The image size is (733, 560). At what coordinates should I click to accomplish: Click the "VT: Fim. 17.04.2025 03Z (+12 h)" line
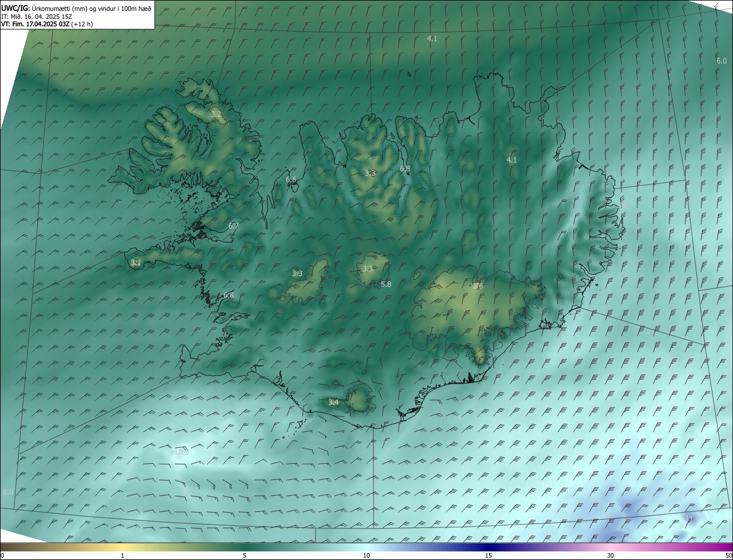coord(47,24)
